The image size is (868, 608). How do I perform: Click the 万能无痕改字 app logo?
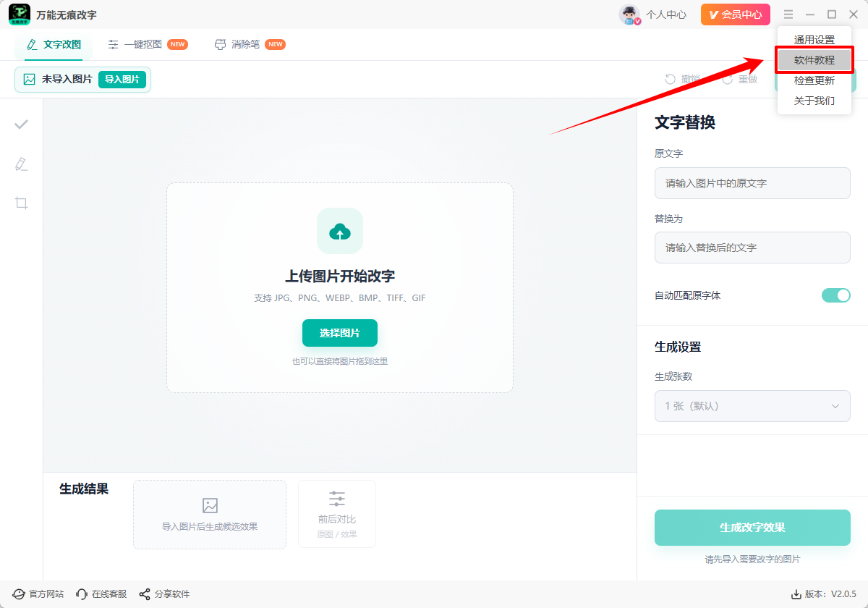tap(19, 14)
